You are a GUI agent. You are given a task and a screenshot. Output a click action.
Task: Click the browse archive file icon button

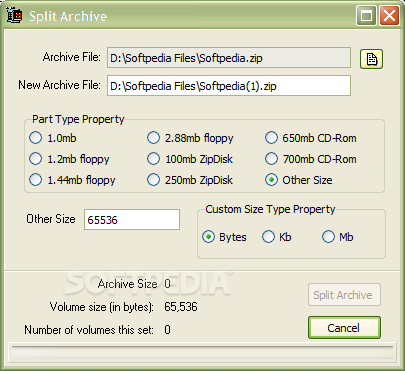coord(371,59)
